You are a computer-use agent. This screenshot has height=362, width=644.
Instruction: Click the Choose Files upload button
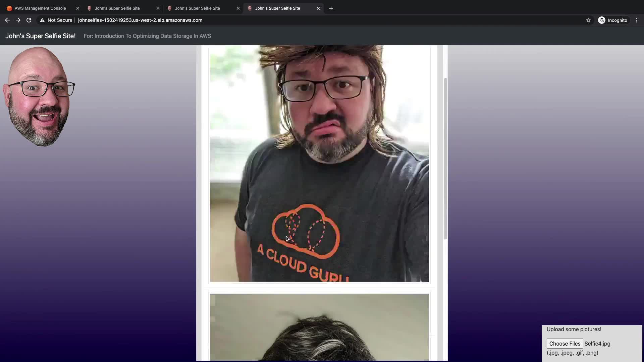click(565, 344)
